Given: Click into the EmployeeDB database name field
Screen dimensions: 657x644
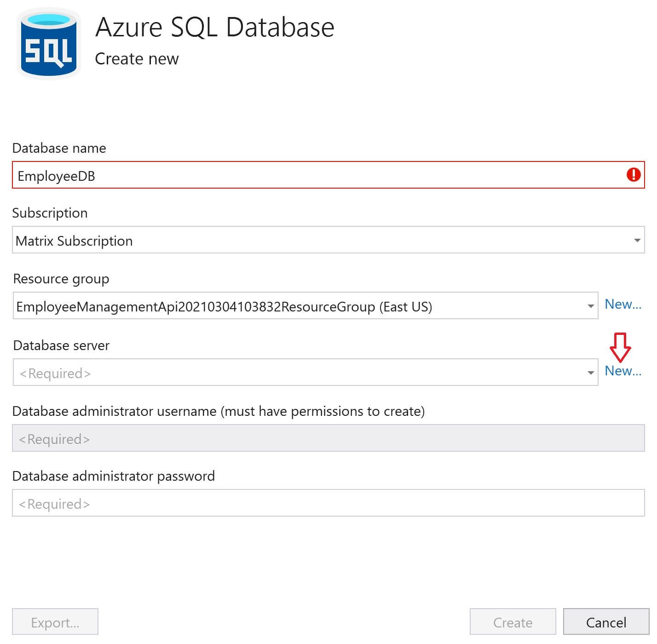Looking at the screenshot, I should click(x=328, y=175).
